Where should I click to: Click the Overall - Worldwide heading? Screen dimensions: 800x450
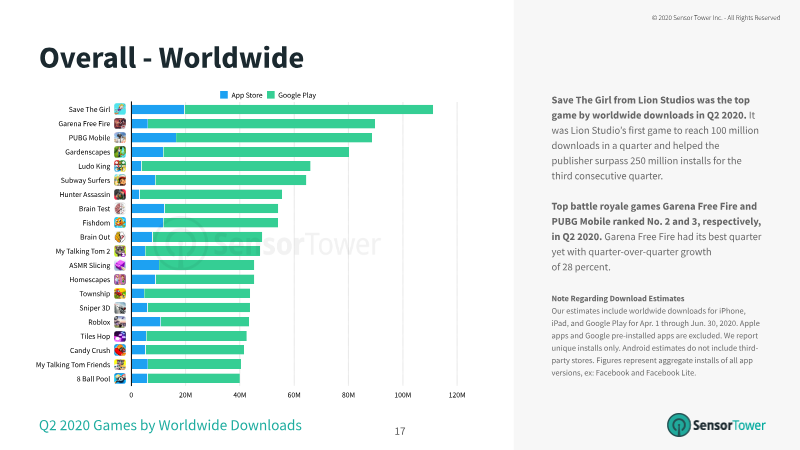coord(171,58)
